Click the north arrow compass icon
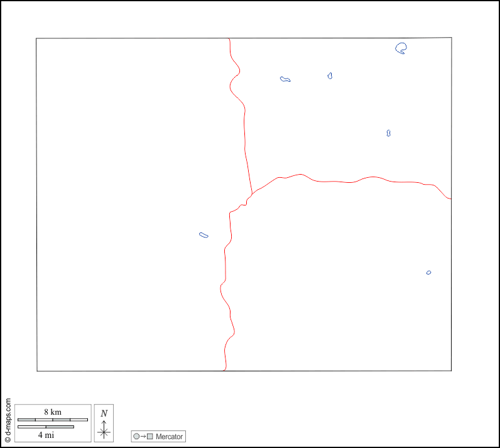500x448 pixels. (x=104, y=429)
